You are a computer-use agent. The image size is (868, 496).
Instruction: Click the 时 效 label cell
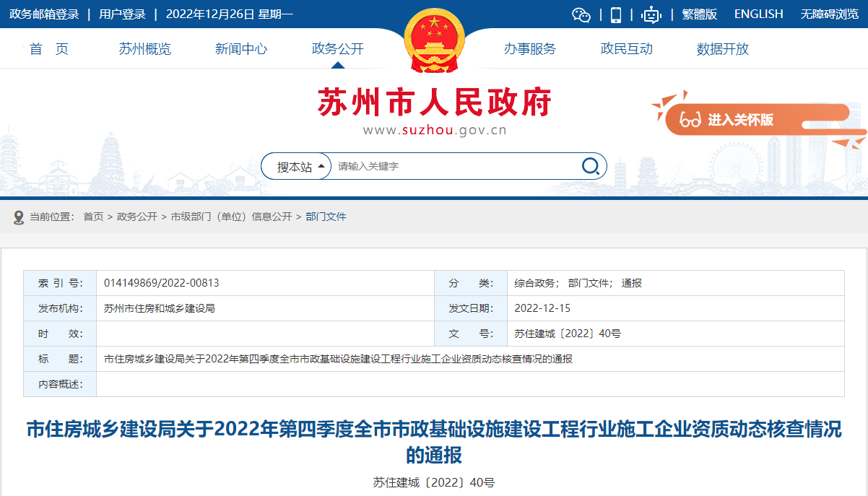tap(60, 334)
